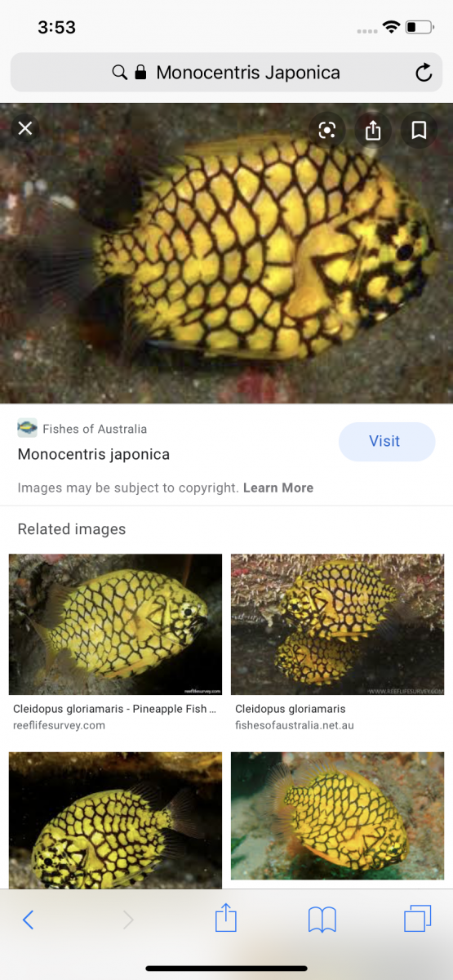Screen dimensions: 453x980
Task: Tap the Monocentris Japonica address bar
Action: [226, 73]
